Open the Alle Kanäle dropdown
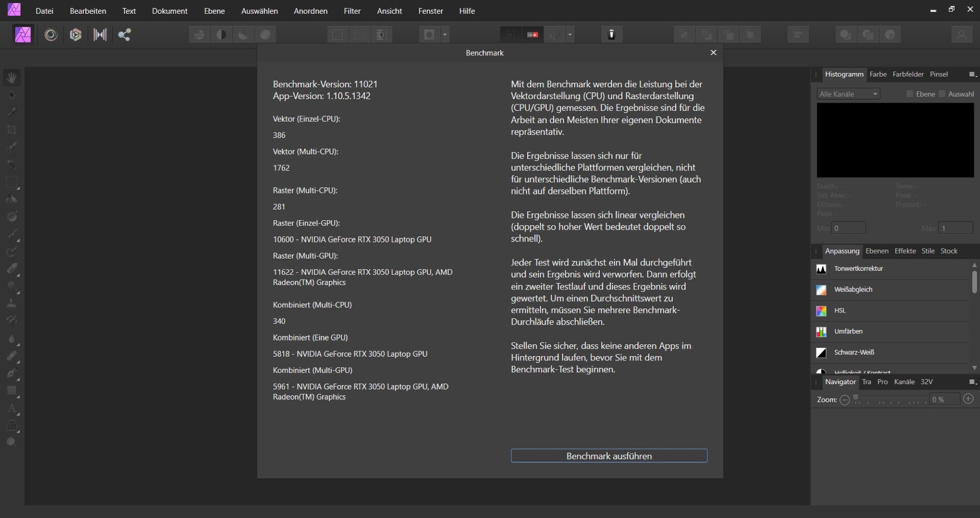The image size is (980, 518). point(848,94)
